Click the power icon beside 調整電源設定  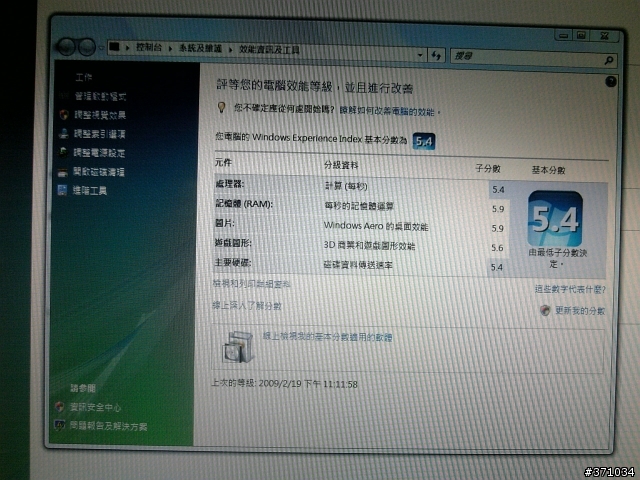pos(63,152)
